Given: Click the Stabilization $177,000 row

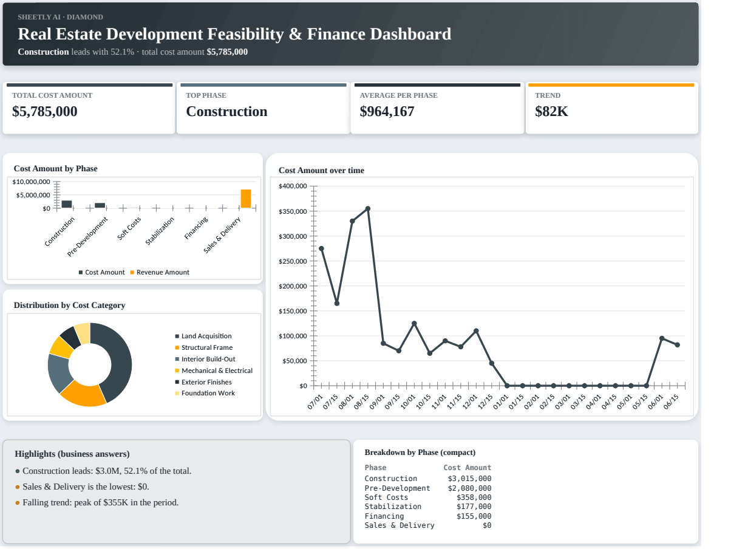Looking at the screenshot, I should click(428, 507).
